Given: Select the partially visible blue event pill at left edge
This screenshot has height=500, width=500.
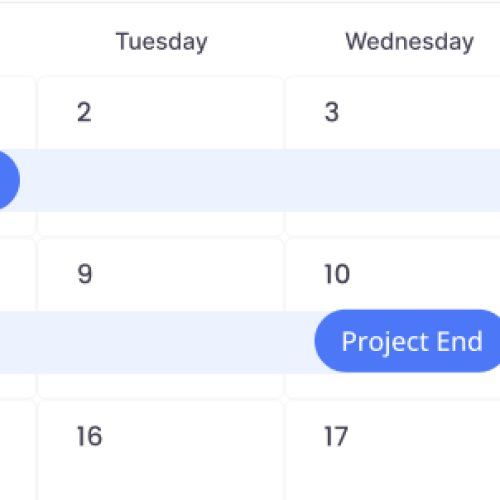Looking at the screenshot, I should [9, 180].
